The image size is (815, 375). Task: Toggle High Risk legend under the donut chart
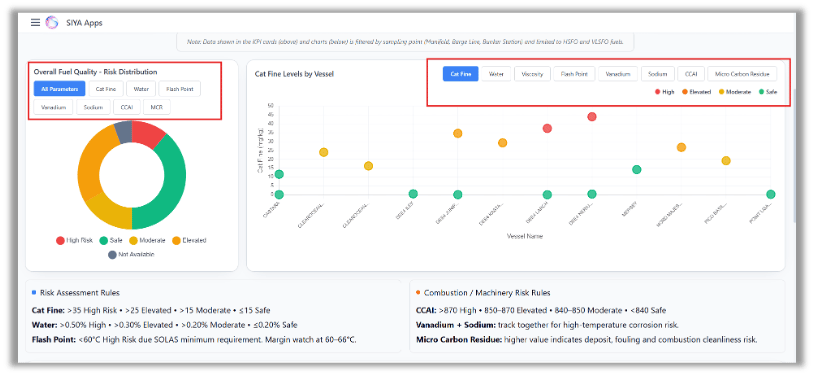[75, 240]
